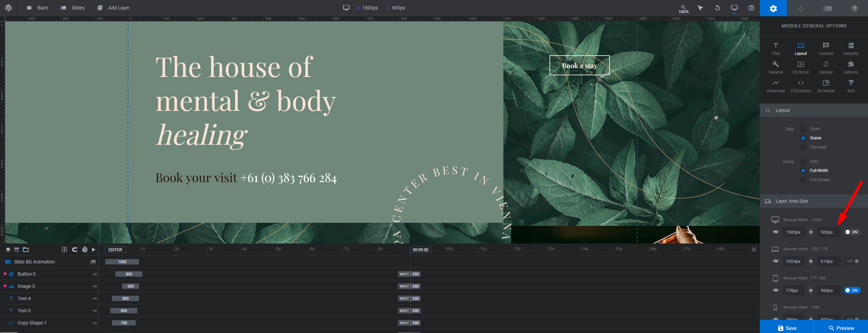This screenshot has height=333, width=868.
Task: Open the Preview
Action: [x=841, y=328]
